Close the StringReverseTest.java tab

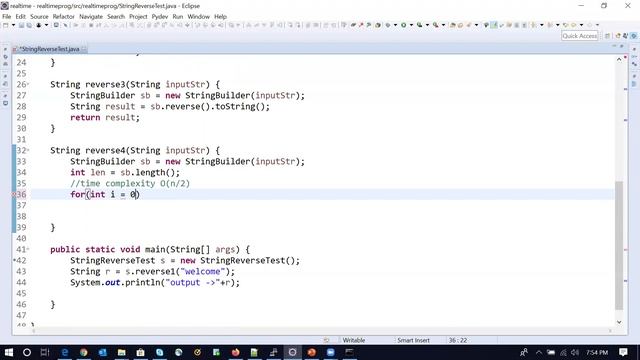84,49
